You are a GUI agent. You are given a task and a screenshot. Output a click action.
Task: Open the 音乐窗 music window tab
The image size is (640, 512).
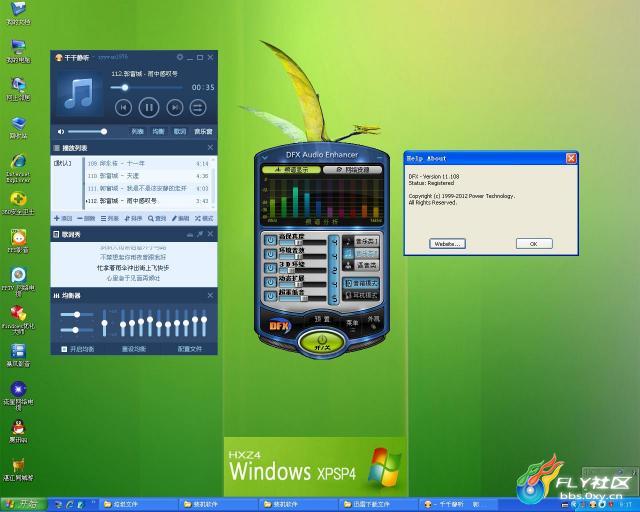[x=203, y=131]
